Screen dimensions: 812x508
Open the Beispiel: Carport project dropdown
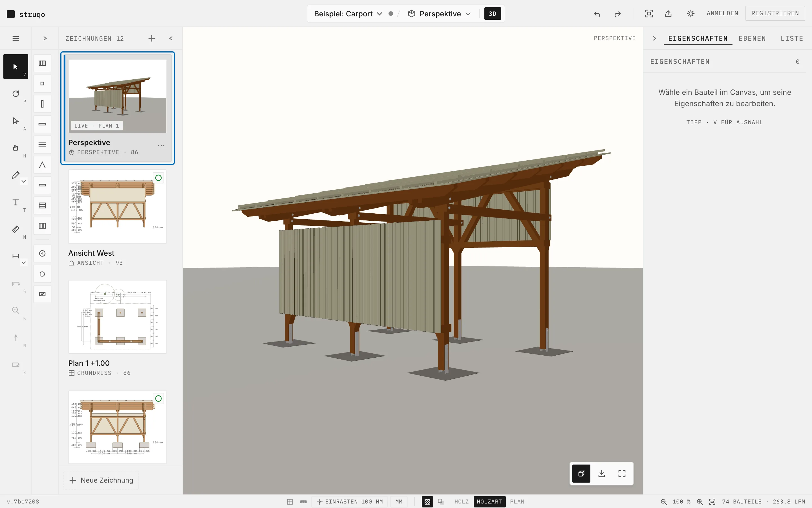(348, 14)
